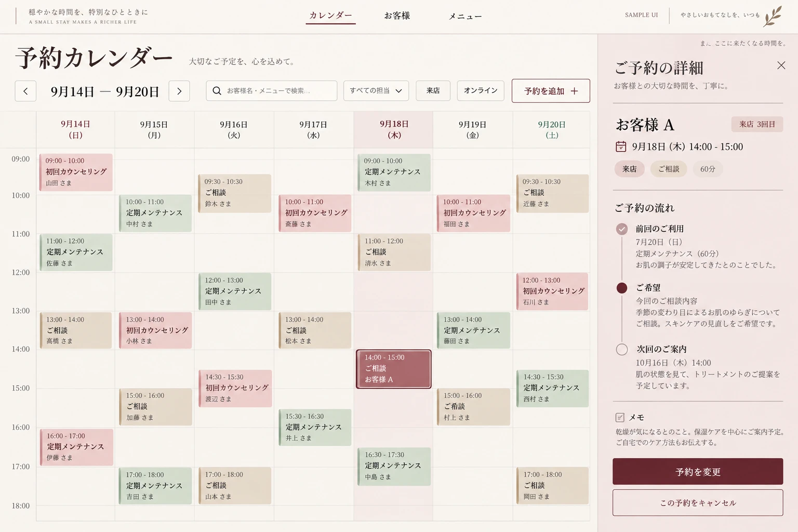This screenshot has width=798, height=532.
Task: Open the すべての担当 staff dropdown
Action: tap(376, 91)
